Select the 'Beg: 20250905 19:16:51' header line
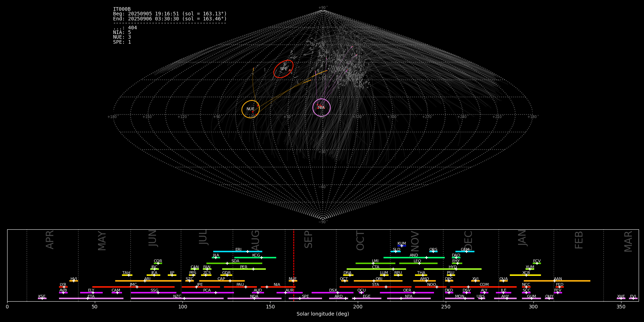The image size is (644, 322). [170, 14]
